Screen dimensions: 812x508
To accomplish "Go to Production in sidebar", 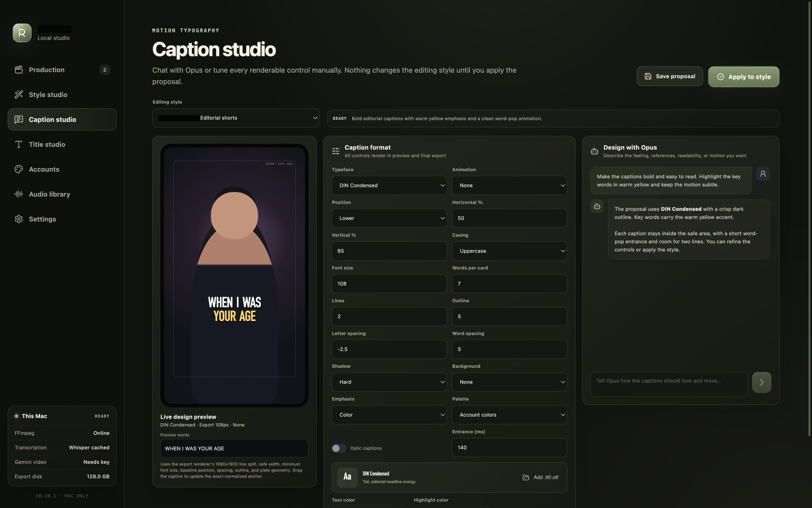I will pyautogui.click(x=62, y=70).
